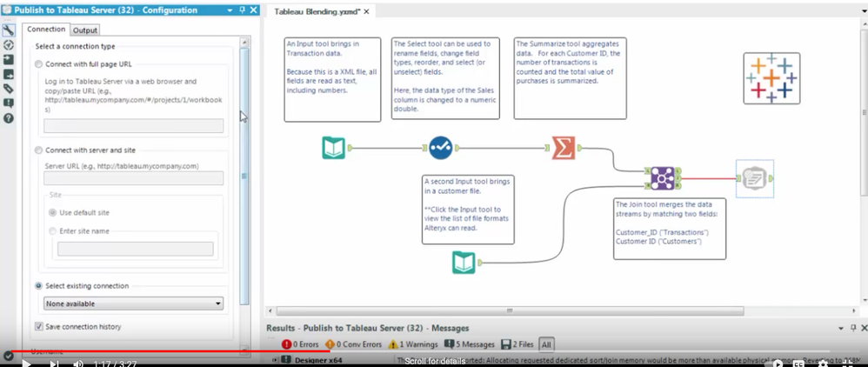Viewport: 868px width, 367px height.
Task: Filter results by 0 Errors
Action: pyautogui.click(x=300, y=344)
